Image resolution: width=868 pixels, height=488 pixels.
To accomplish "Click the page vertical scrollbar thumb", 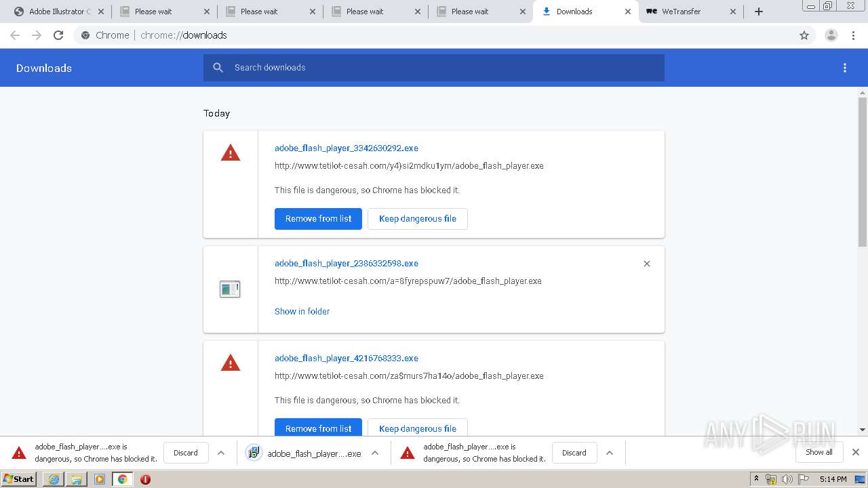I will coord(863,172).
